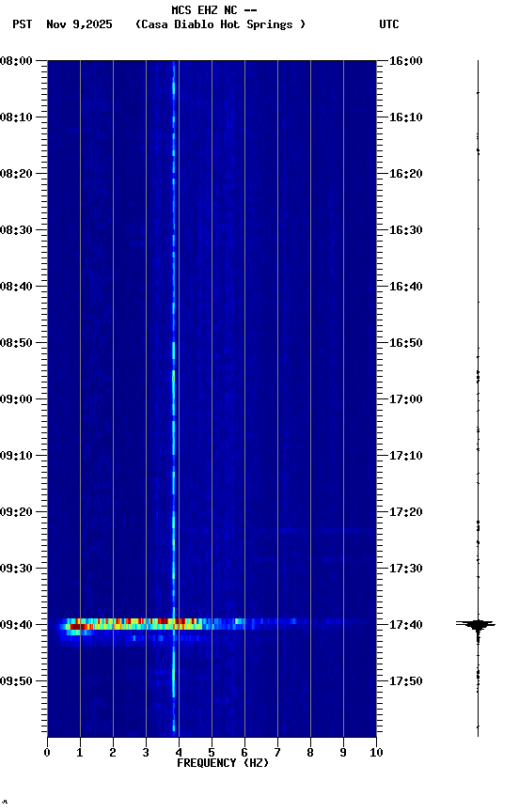Click the '16:30' UTC time label
The width and height of the screenshot is (519, 812).
click(x=406, y=230)
